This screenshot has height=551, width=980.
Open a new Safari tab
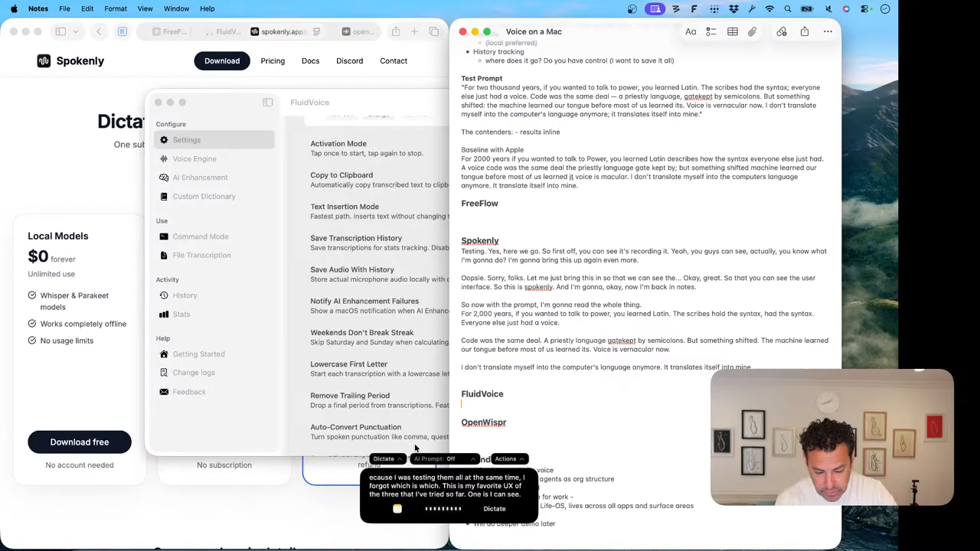click(414, 31)
